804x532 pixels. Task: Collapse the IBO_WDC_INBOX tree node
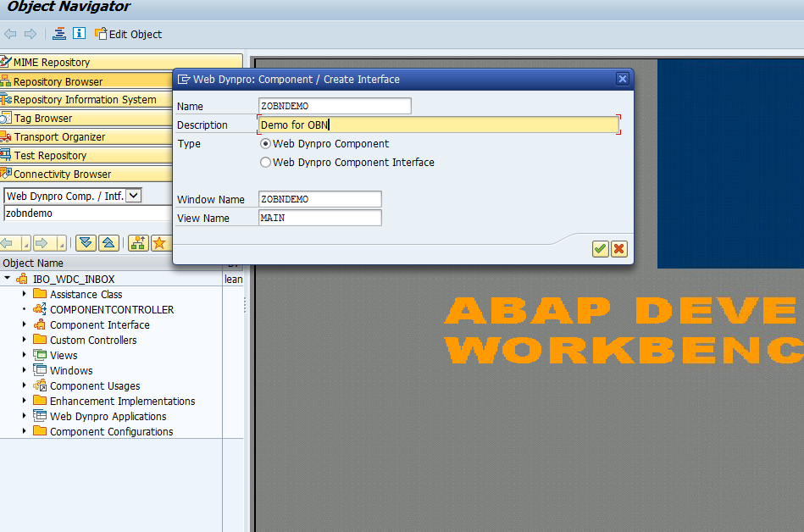click(x=8, y=279)
